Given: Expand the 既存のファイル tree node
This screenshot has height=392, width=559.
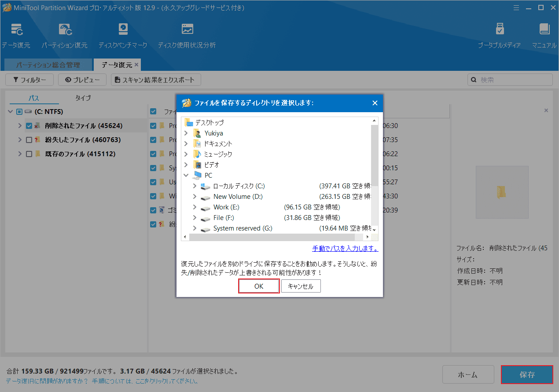Looking at the screenshot, I should (x=19, y=154).
